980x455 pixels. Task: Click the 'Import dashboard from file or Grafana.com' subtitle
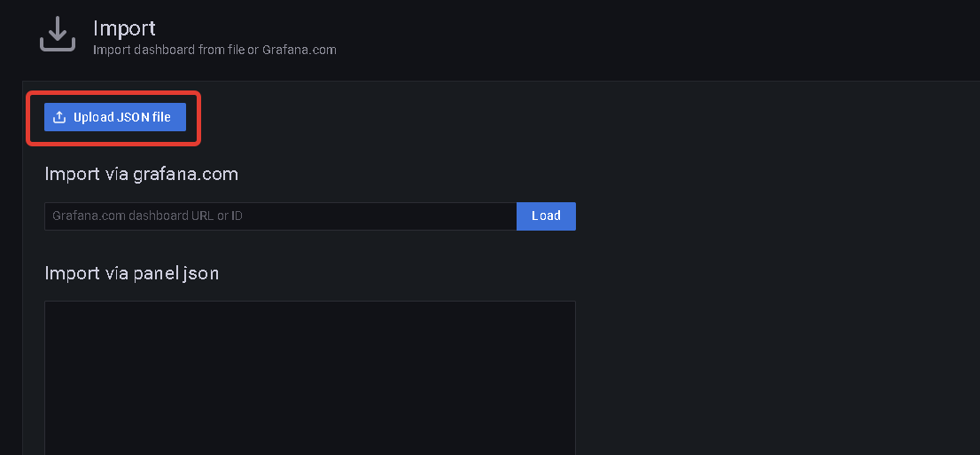[214, 50]
